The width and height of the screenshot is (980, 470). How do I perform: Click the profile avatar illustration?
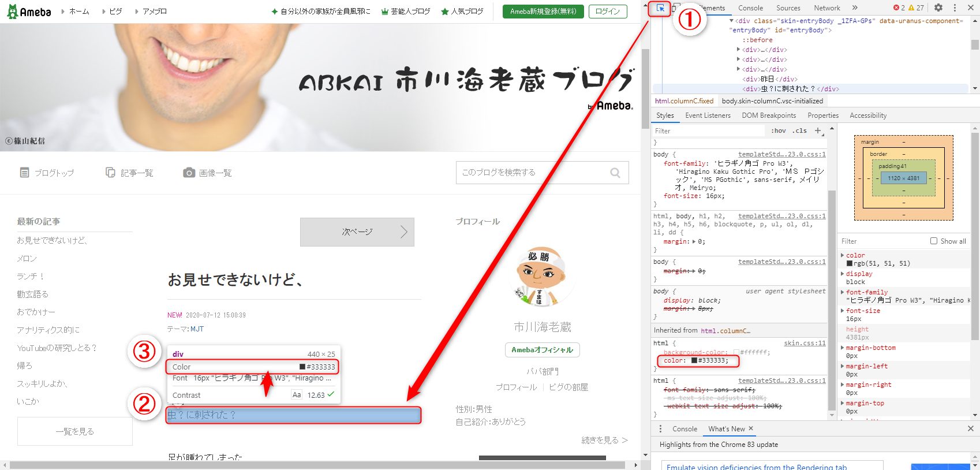tap(543, 277)
